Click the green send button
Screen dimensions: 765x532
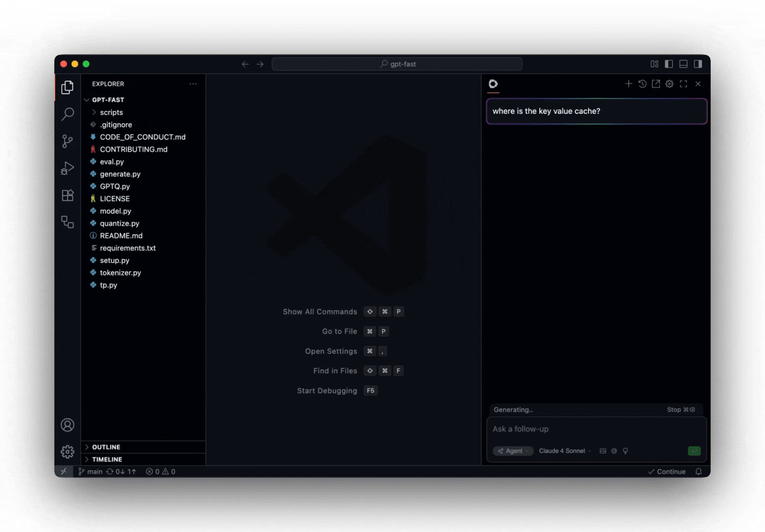(x=694, y=451)
